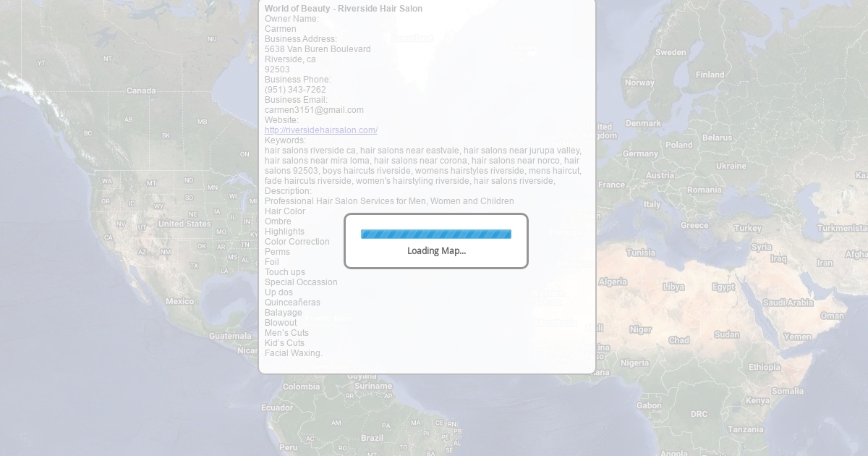The width and height of the screenshot is (868, 456).
Task: Select the 'Color Correction' service line
Action: pos(297,242)
